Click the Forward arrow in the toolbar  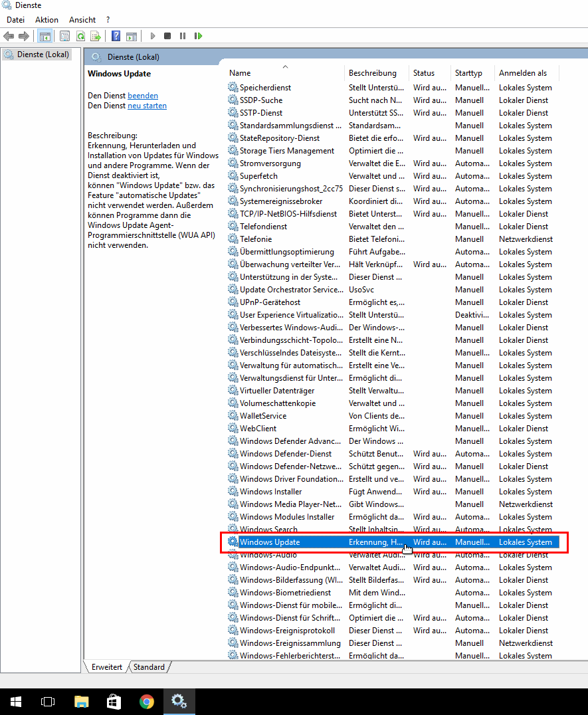coord(24,36)
